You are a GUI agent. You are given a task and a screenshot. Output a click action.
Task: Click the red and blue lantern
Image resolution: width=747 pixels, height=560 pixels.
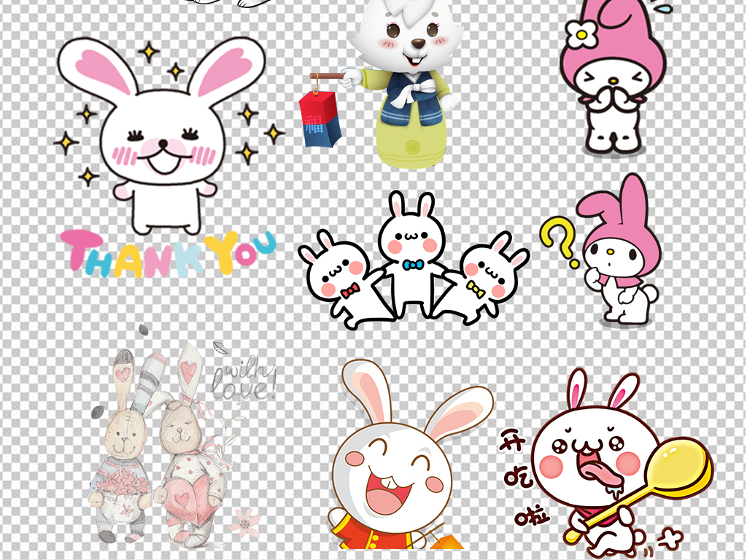click(x=320, y=119)
